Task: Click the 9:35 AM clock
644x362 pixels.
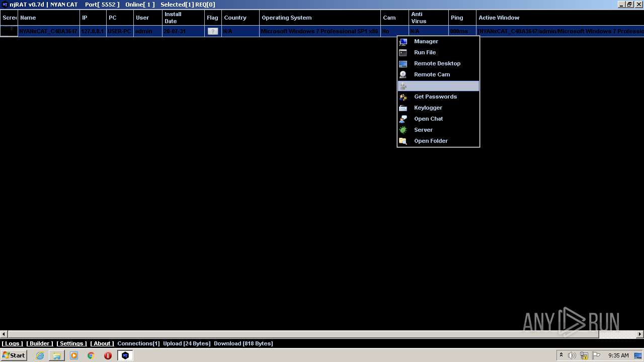Action: point(618,355)
